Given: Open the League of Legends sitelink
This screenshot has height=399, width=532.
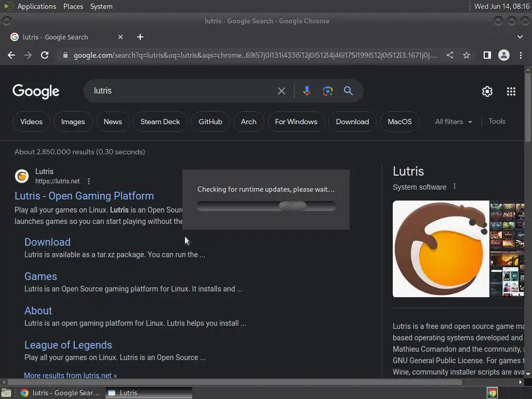Looking at the screenshot, I should 68,345.
